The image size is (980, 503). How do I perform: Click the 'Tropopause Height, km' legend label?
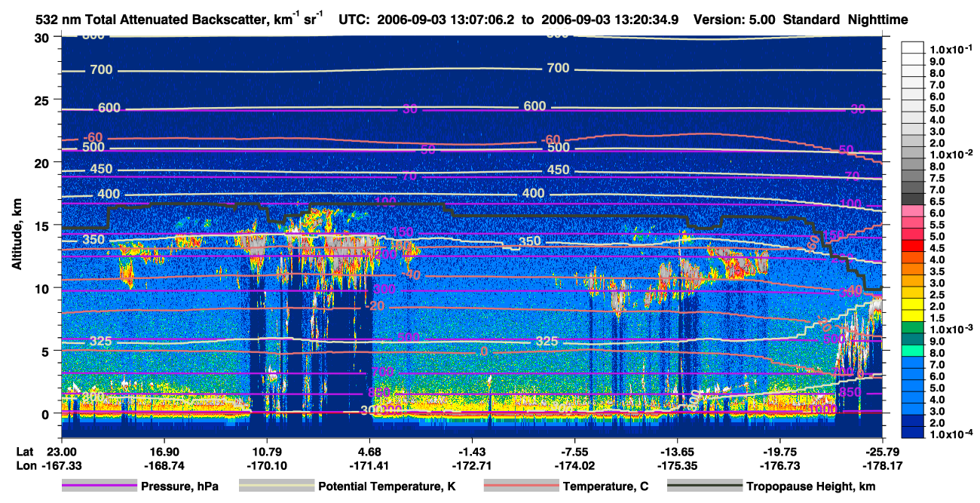[x=811, y=486]
